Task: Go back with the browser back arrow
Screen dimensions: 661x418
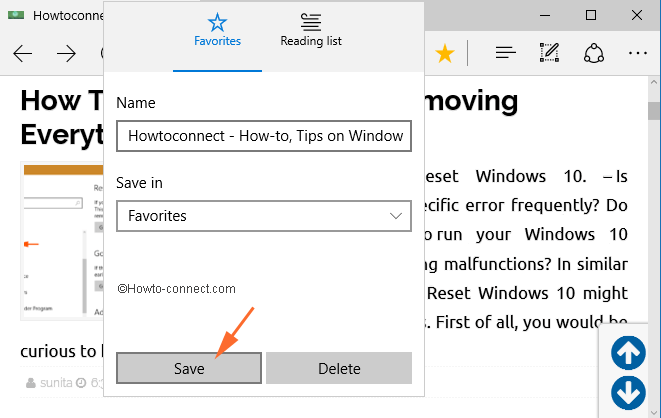Action: click(x=22, y=54)
